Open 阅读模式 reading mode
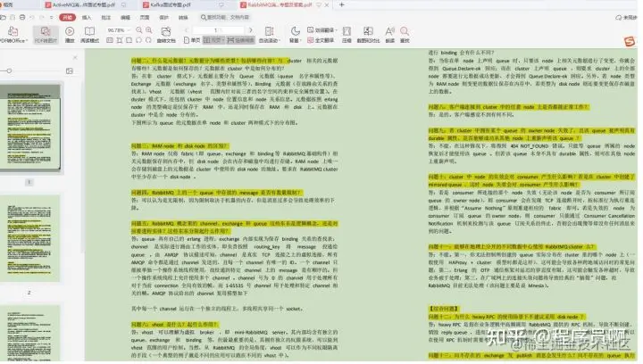Screen dimensions: 643x364 tap(89, 31)
